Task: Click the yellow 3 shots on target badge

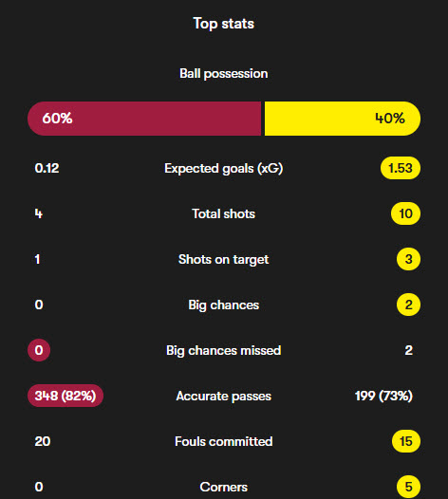Action: (408, 259)
